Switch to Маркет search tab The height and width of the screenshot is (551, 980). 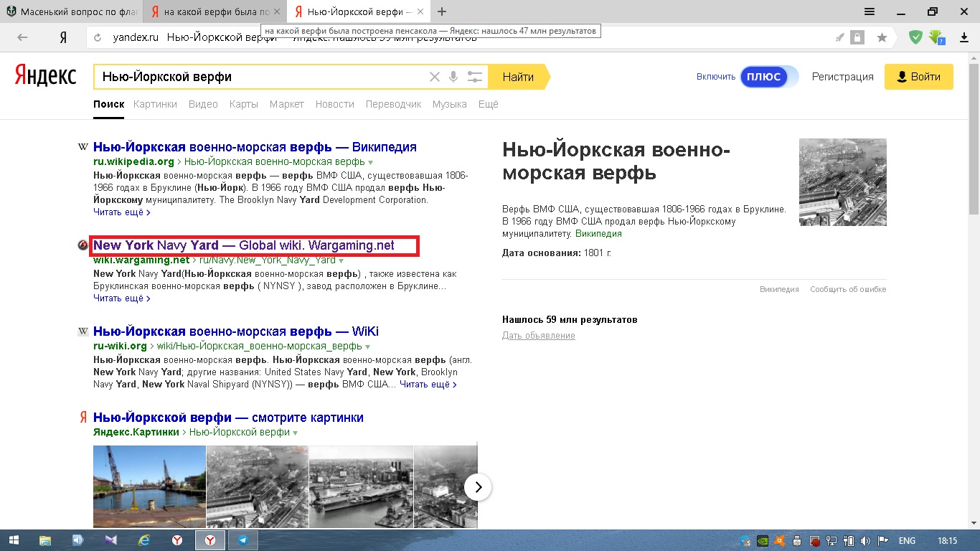point(287,104)
